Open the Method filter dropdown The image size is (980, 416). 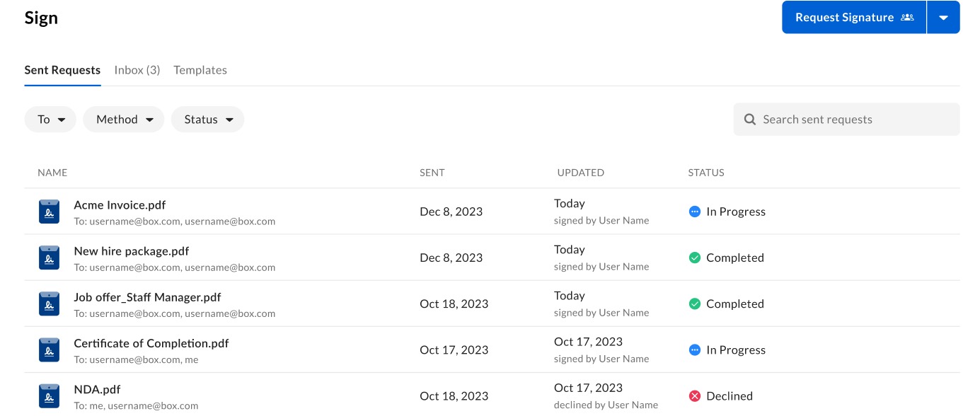tap(124, 120)
